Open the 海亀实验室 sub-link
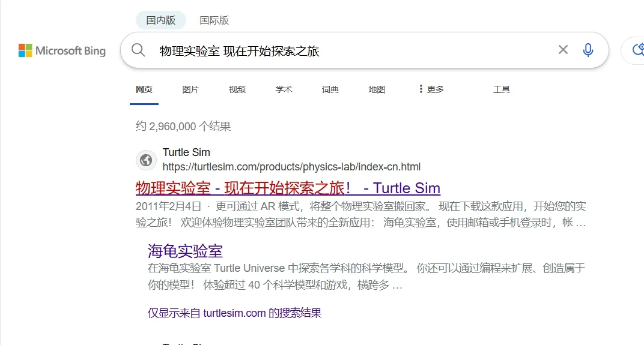Screen dimensions: 644x345 (x=185, y=251)
